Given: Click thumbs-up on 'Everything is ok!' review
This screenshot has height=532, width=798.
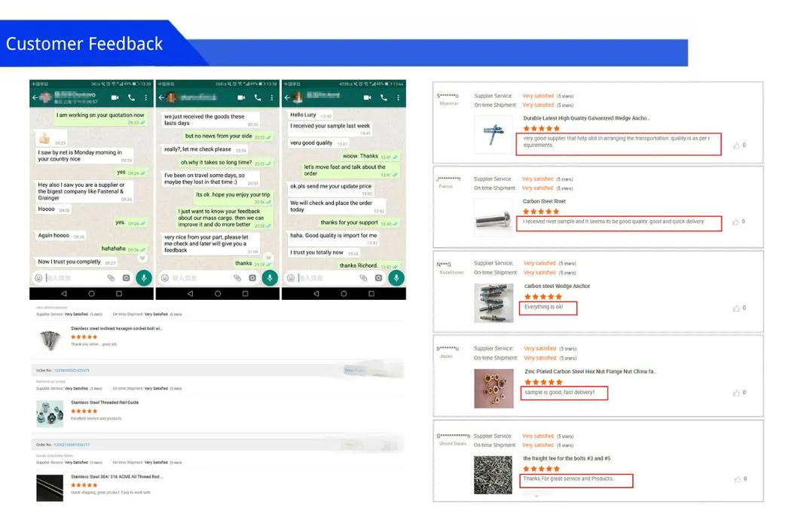Looking at the screenshot, I should coord(736,308).
